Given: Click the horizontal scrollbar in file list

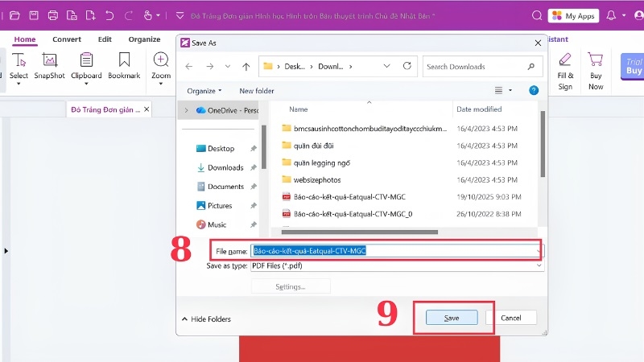Looking at the screenshot, I should [359, 232].
